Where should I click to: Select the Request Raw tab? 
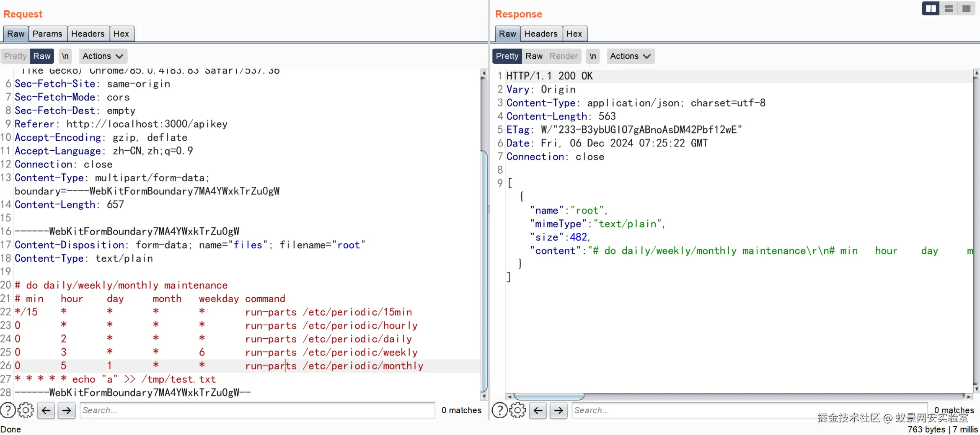[16, 34]
